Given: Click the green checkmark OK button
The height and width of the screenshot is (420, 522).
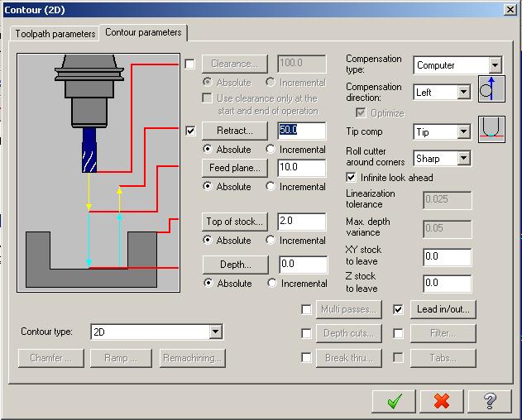Looking at the screenshot, I should pyautogui.click(x=394, y=401).
